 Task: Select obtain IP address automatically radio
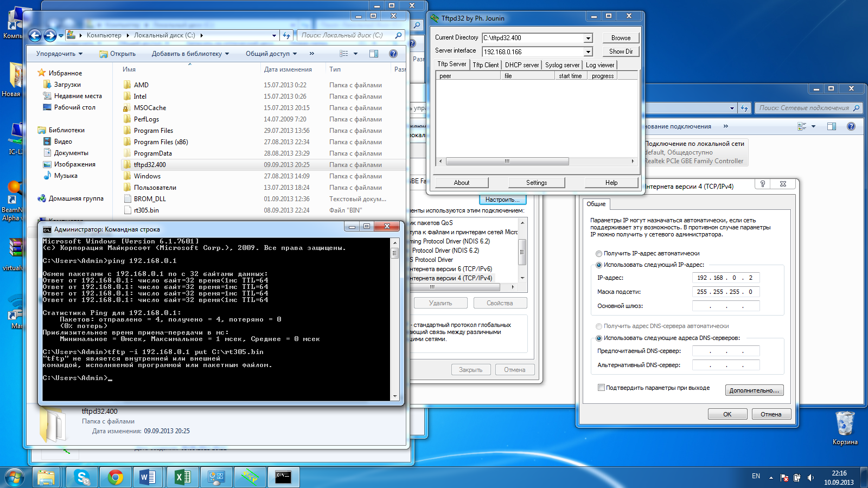[599, 254]
